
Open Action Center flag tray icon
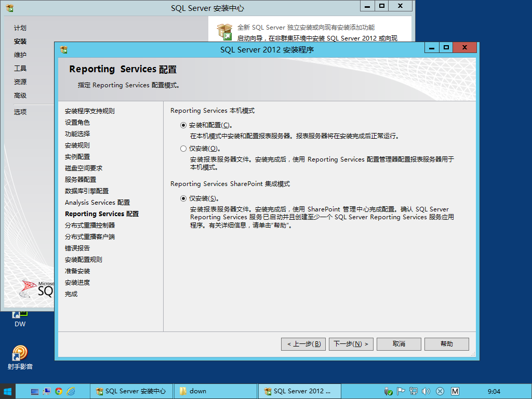coord(401,392)
